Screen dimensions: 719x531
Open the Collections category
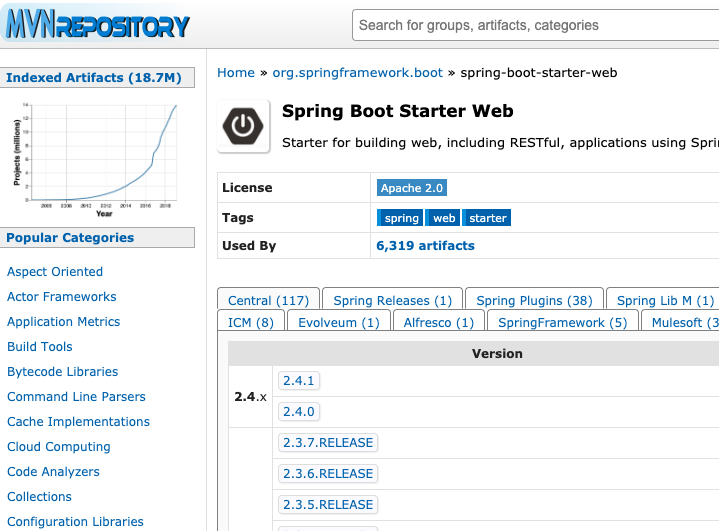[x=39, y=497]
